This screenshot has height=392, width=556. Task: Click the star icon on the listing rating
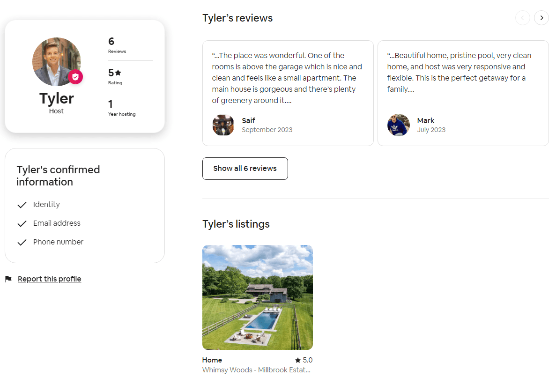pos(298,360)
